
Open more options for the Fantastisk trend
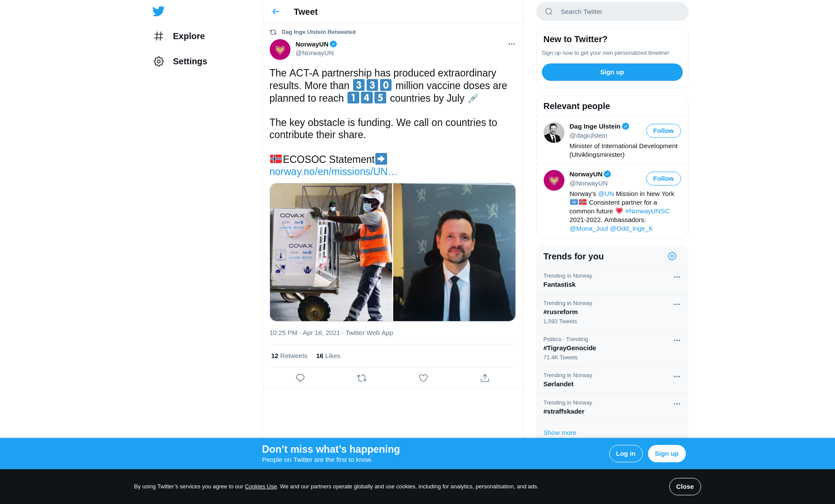click(x=677, y=277)
